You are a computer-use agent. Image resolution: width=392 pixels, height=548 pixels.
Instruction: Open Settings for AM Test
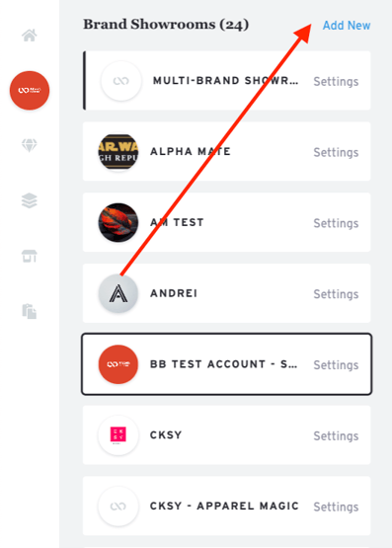(x=336, y=223)
